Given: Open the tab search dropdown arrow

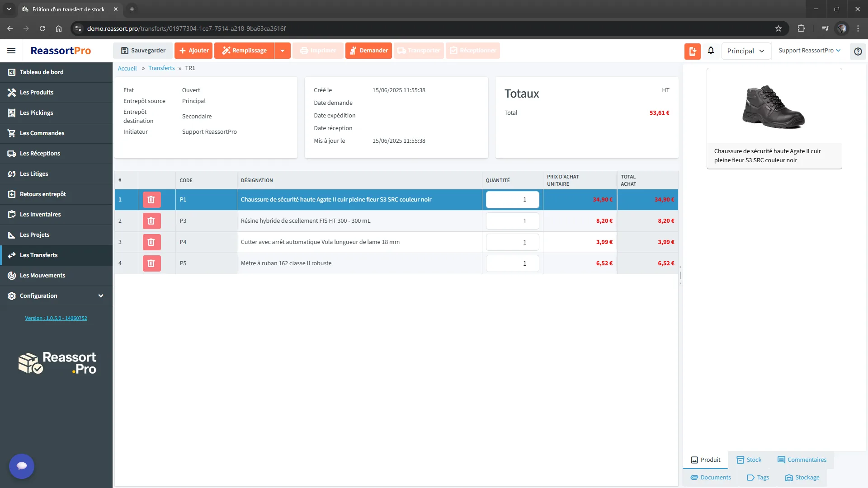Looking at the screenshot, I should coord(9,9).
